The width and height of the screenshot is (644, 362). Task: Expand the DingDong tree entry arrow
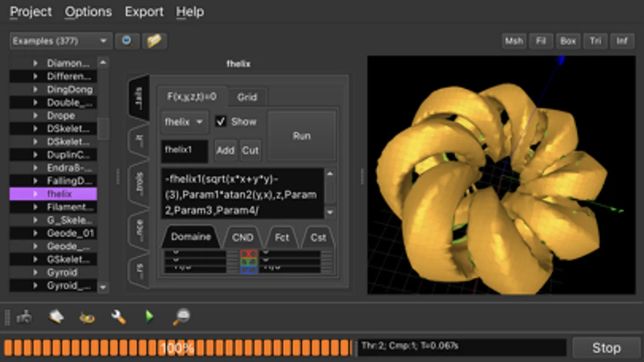click(x=35, y=89)
